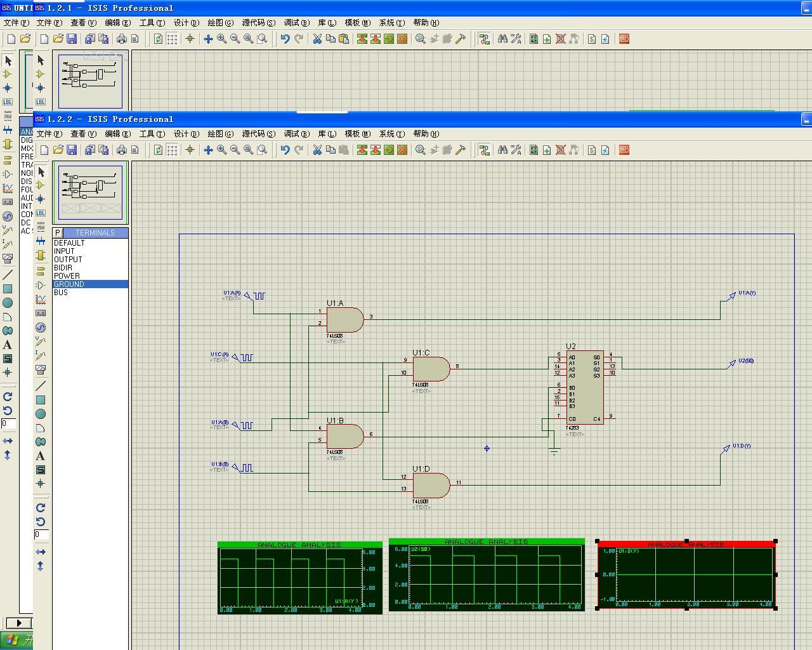Toggle false origin in 1.2.2 toolbar
This screenshot has width=812, height=650.
click(190, 150)
